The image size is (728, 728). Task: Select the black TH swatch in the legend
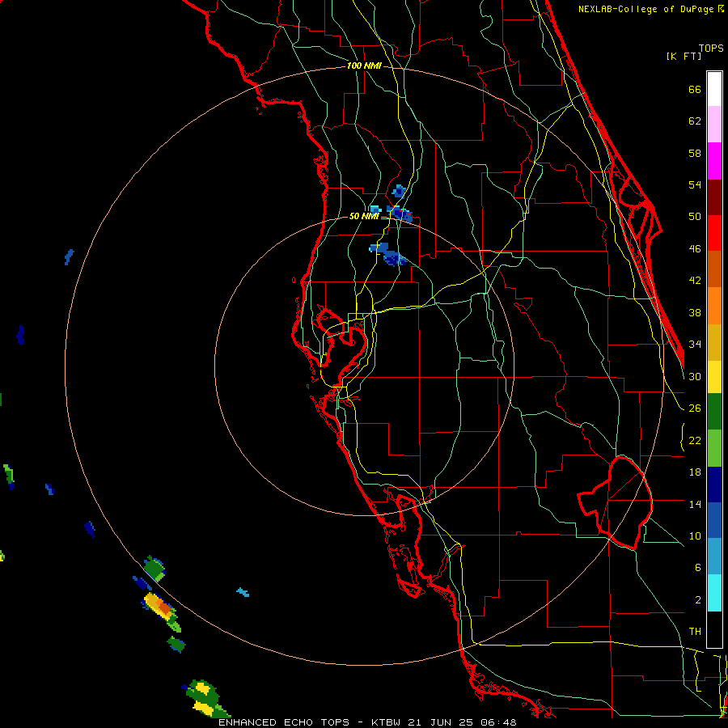click(714, 629)
